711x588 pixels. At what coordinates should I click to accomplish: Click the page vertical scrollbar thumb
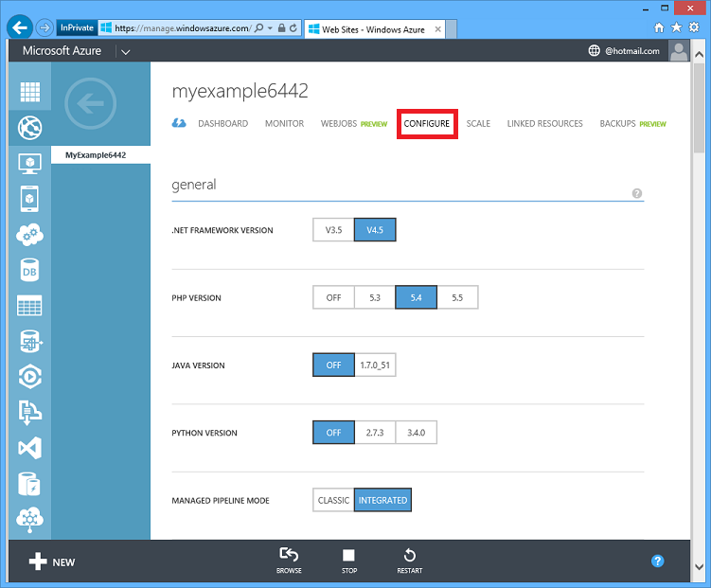tap(700, 107)
